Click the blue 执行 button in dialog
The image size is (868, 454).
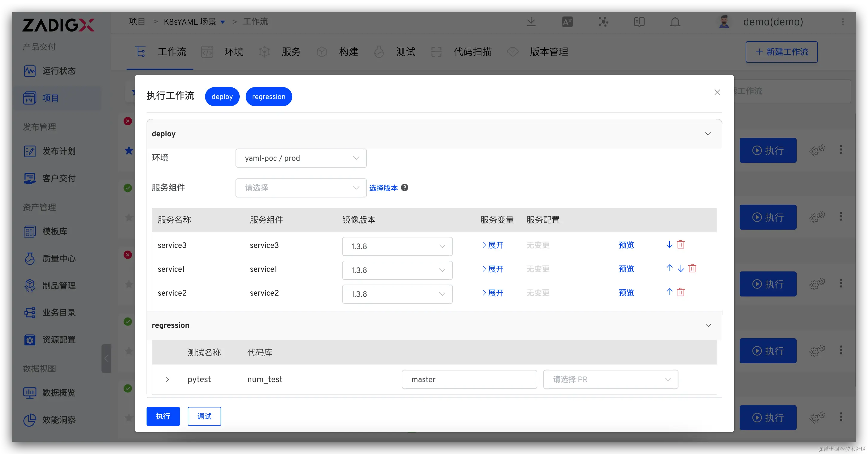click(163, 416)
